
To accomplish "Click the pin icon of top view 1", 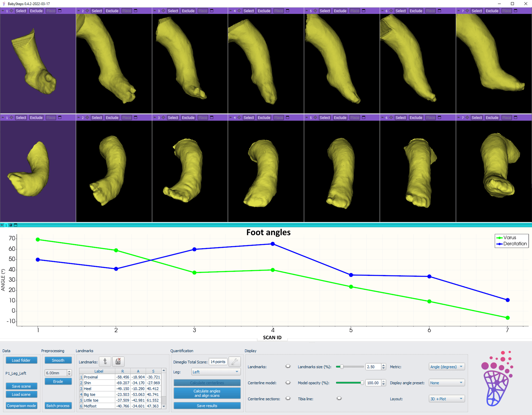I will [x=3, y=11].
